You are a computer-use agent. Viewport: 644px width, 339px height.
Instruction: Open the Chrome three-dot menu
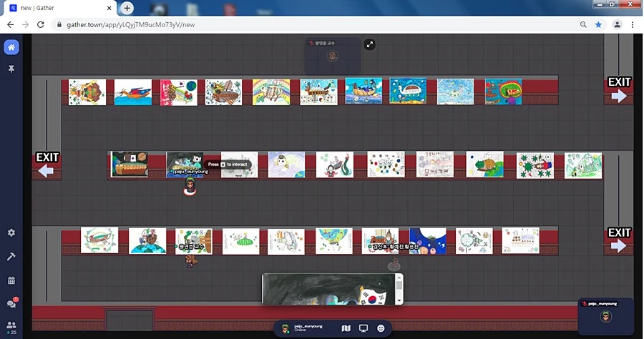click(633, 24)
